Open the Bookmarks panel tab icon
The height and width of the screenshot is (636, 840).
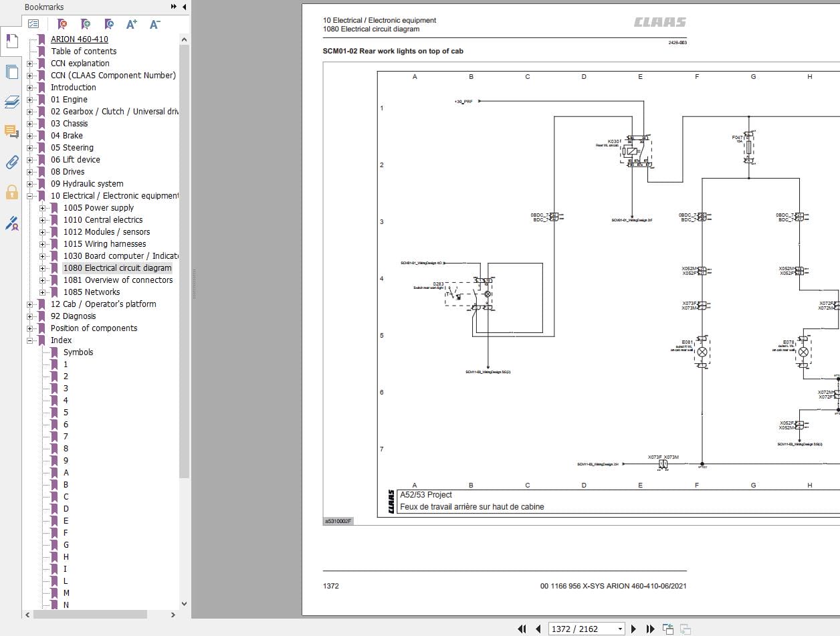click(11, 41)
